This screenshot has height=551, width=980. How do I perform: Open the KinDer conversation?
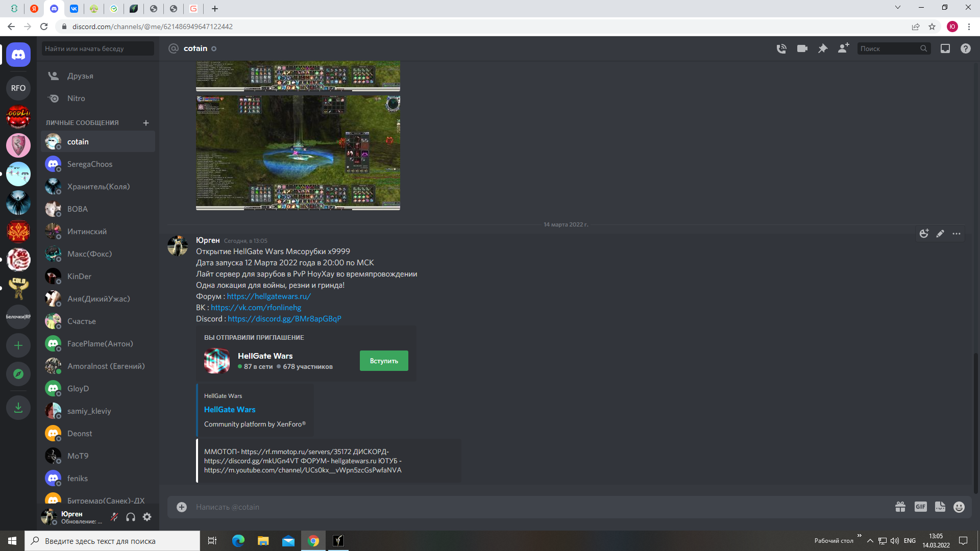click(x=98, y=277)
